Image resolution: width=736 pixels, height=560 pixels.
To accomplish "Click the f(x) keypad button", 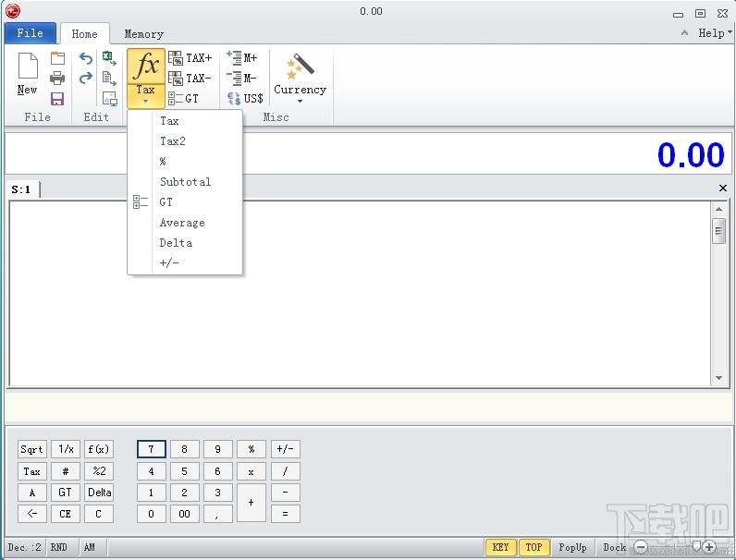I will tap(99, 449).
